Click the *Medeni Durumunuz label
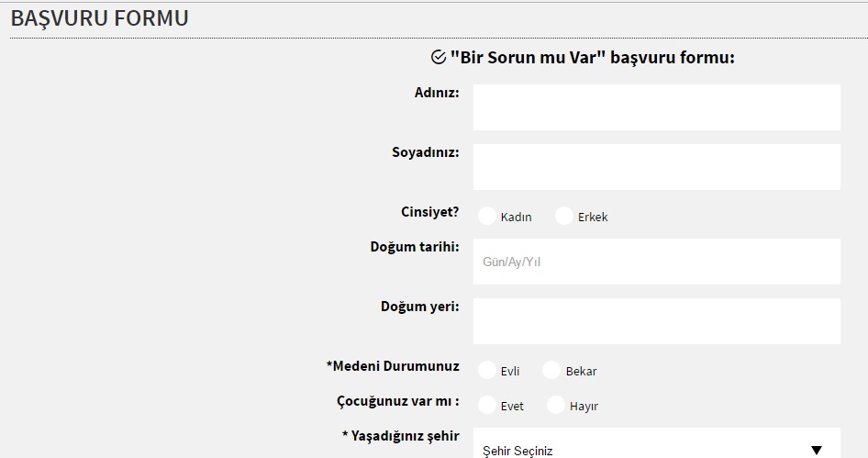 (x=393, y=366)
